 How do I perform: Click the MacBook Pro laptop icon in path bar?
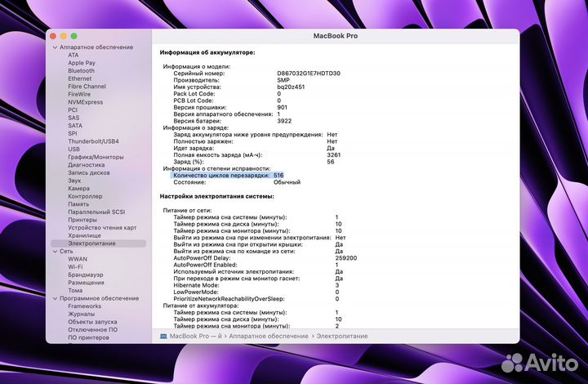point(163,336)
